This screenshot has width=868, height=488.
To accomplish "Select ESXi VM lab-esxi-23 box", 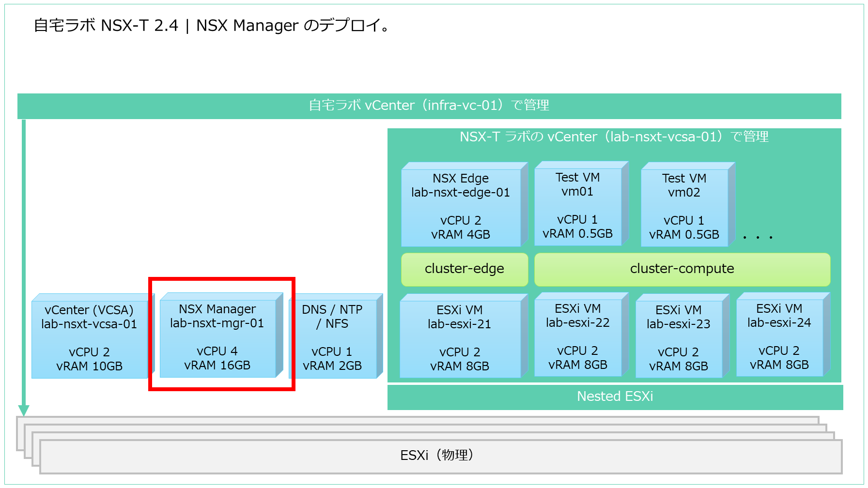I will (x=682, y=336).
